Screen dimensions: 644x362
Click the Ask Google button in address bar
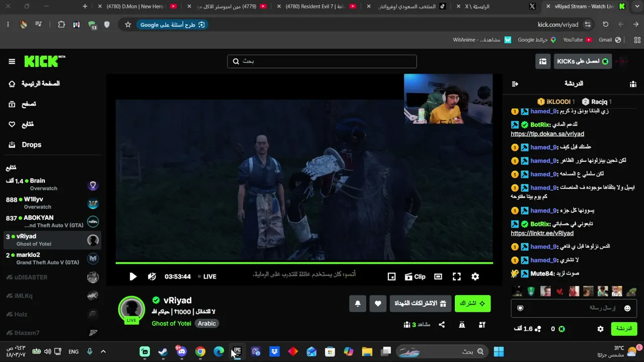click(173, 25)
